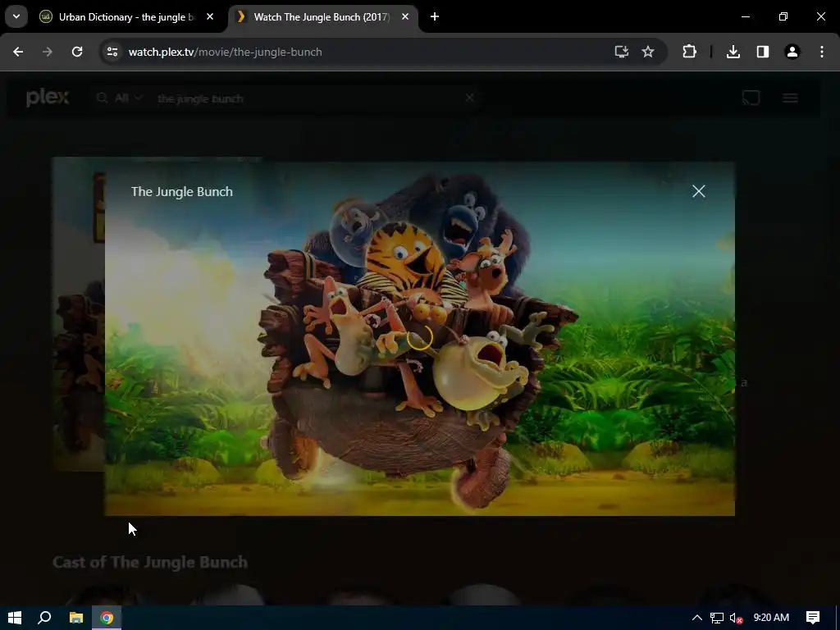Close The Jungle Bunch player overlay
The width and height of the screenshot is (840, 630).
[x=699, y=191]
